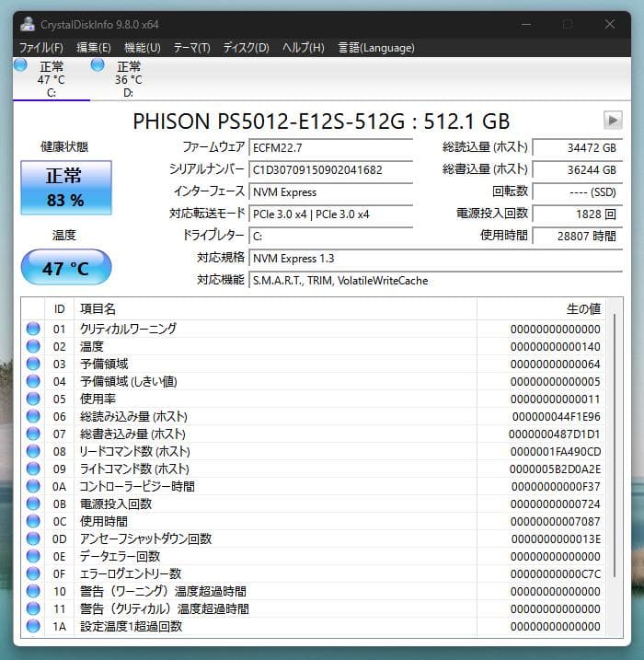The image size is (644, 660).
Task: Click the SMART list vertical scrollbar
Action: coord(615,446)
